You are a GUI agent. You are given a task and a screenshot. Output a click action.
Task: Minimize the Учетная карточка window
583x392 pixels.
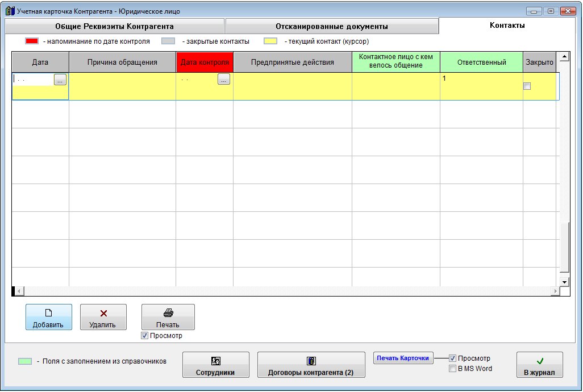click(x=534, y=11)
